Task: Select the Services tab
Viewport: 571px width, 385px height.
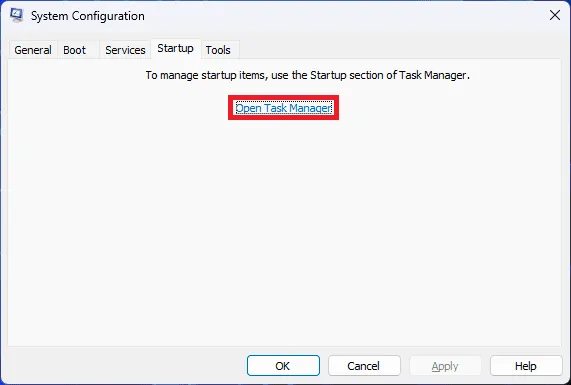Action: pyautogui.click(x=125, y=50)
